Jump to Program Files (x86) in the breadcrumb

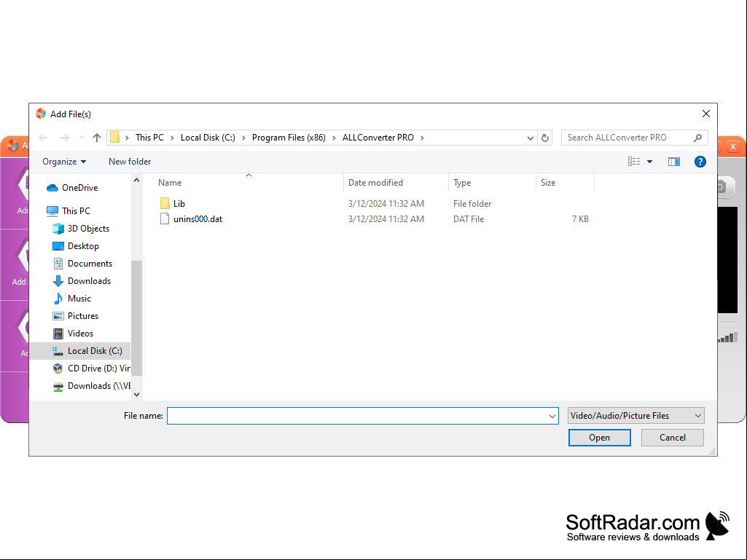point(289,138)
